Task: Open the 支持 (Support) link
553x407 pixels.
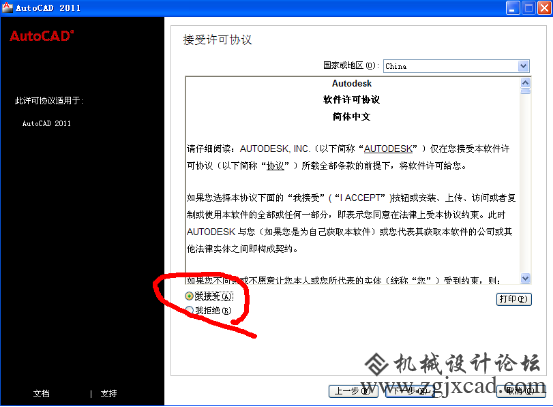Action: (x=109, y=393)
